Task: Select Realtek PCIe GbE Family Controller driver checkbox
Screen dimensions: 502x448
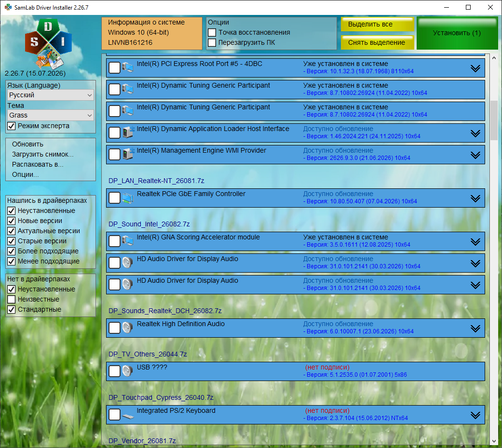Action: (114, 198)
